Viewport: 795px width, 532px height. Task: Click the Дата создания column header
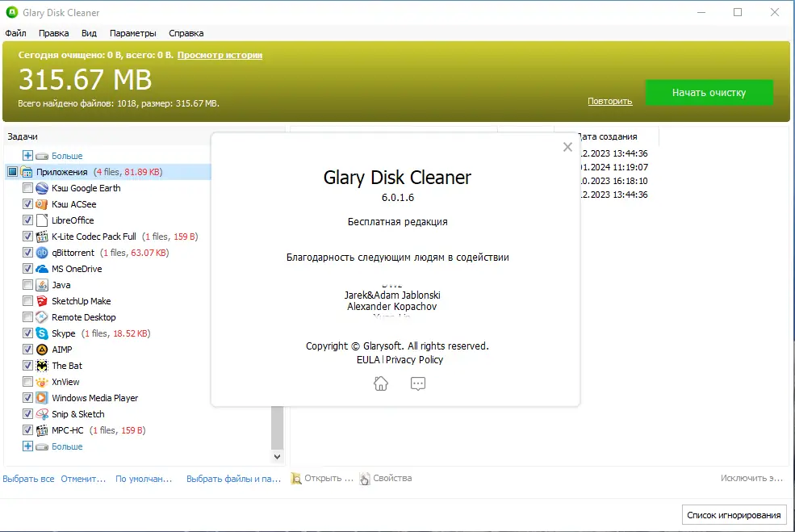(607, 136)
